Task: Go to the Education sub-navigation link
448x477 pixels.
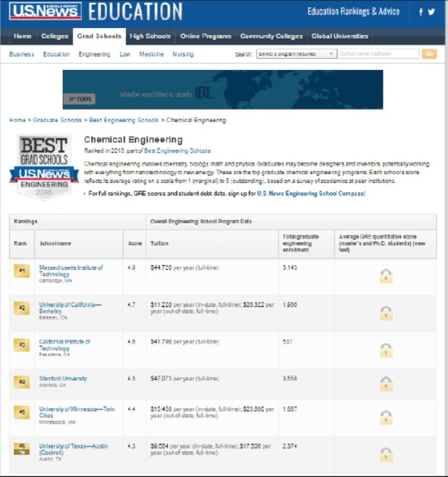Action: [57, 54]
